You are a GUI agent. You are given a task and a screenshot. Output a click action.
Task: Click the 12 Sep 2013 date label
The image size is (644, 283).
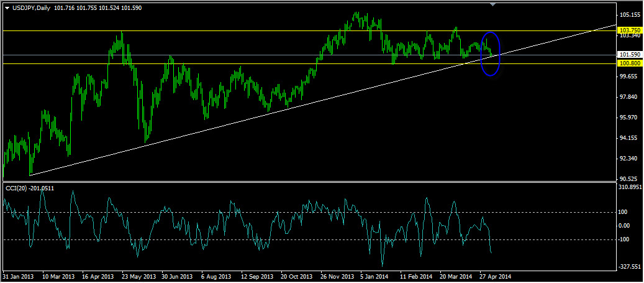coord(257,276)
